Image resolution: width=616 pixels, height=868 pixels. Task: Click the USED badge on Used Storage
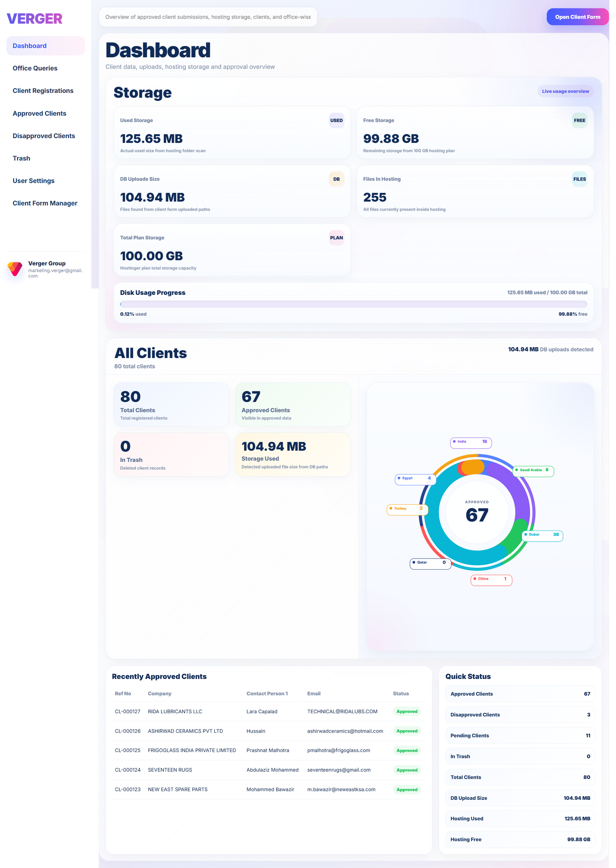pyautogui.click(x=336, y=120)
